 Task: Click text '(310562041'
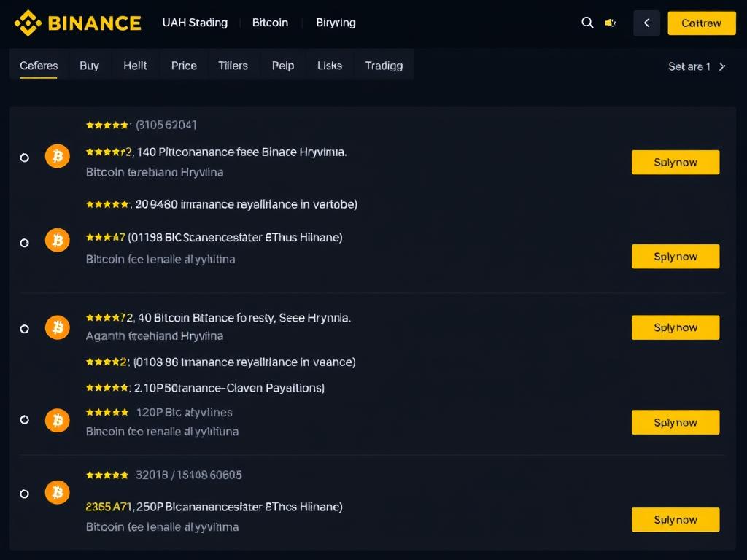(166, 125)
